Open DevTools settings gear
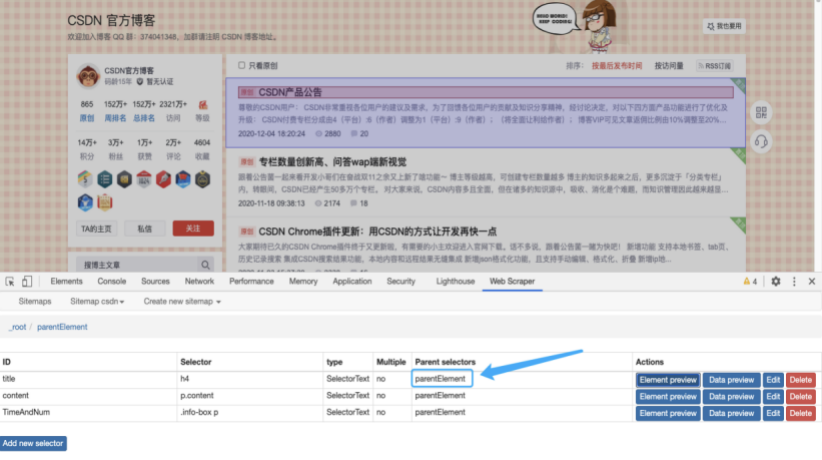Image resolution: width=822 pixels, height=460 pixels. [x=775, y=282]
